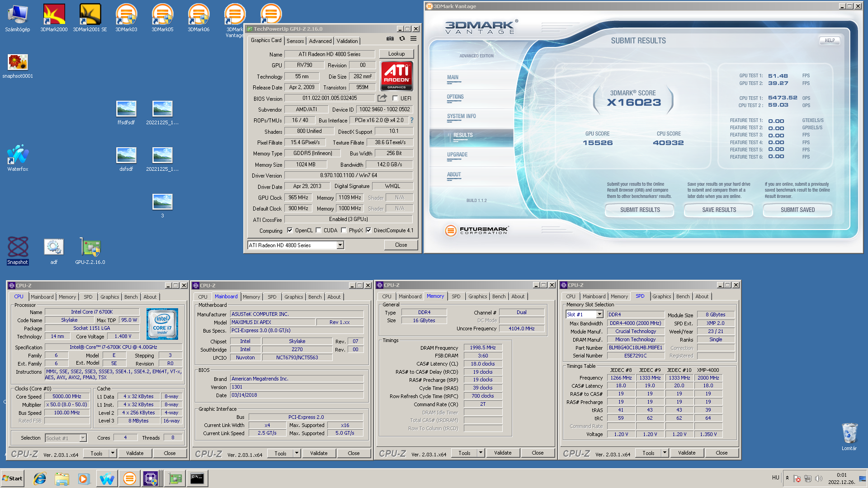Toggle the UEFI checkbox in GPU-Z
This screenshot has width=868, height=488.
(395, 98)
